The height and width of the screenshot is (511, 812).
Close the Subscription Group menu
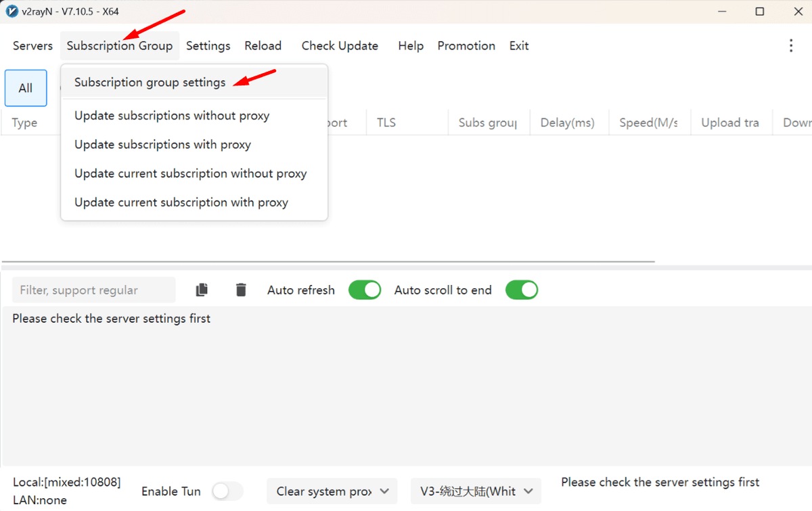120,45
